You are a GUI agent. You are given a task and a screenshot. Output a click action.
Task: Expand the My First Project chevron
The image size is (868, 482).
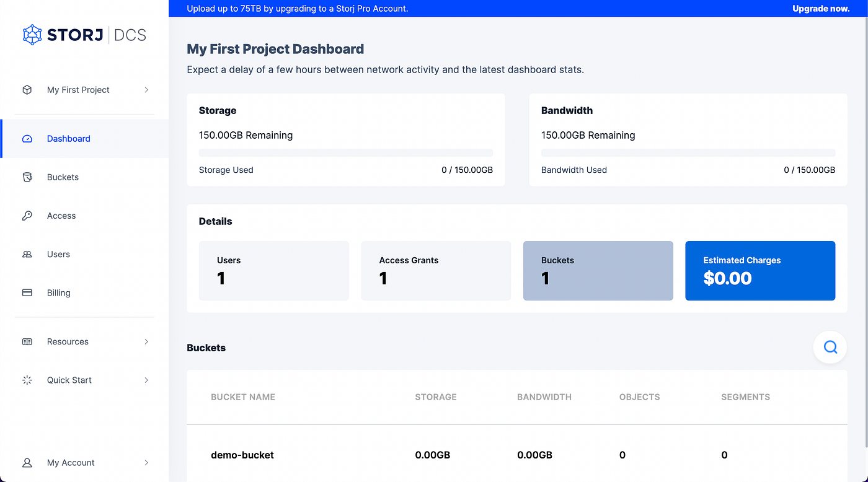146,90
